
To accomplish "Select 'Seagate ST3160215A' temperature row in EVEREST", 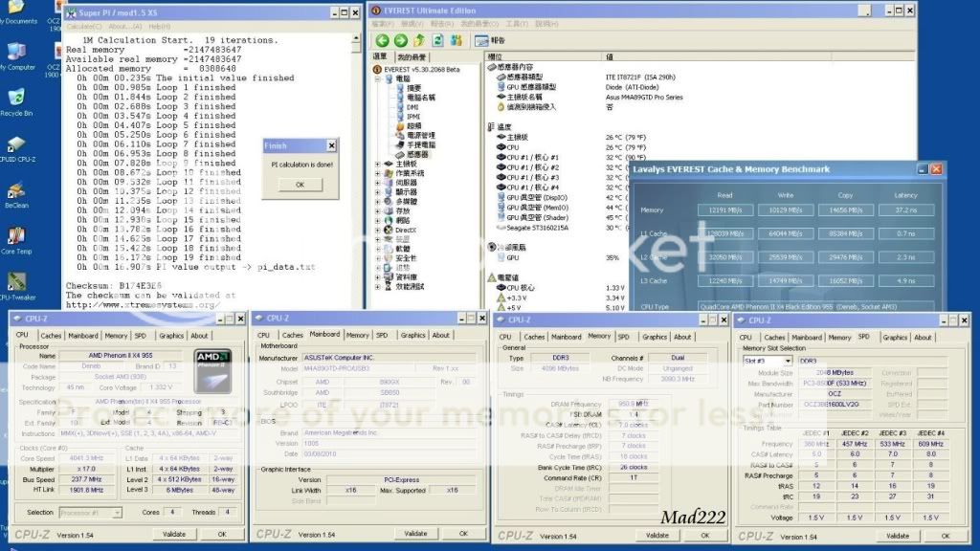I will [x=537, y=228].
